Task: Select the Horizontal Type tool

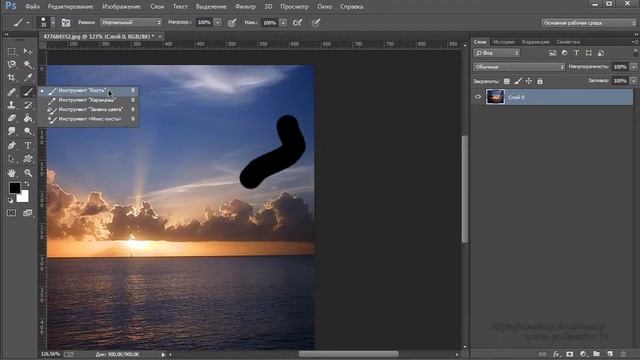Action: pos(28,145)
